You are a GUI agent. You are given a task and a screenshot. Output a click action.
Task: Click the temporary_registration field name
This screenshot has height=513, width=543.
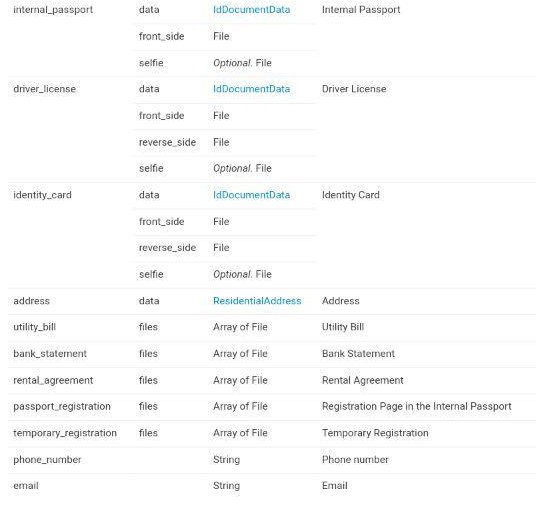pos(65,433)
